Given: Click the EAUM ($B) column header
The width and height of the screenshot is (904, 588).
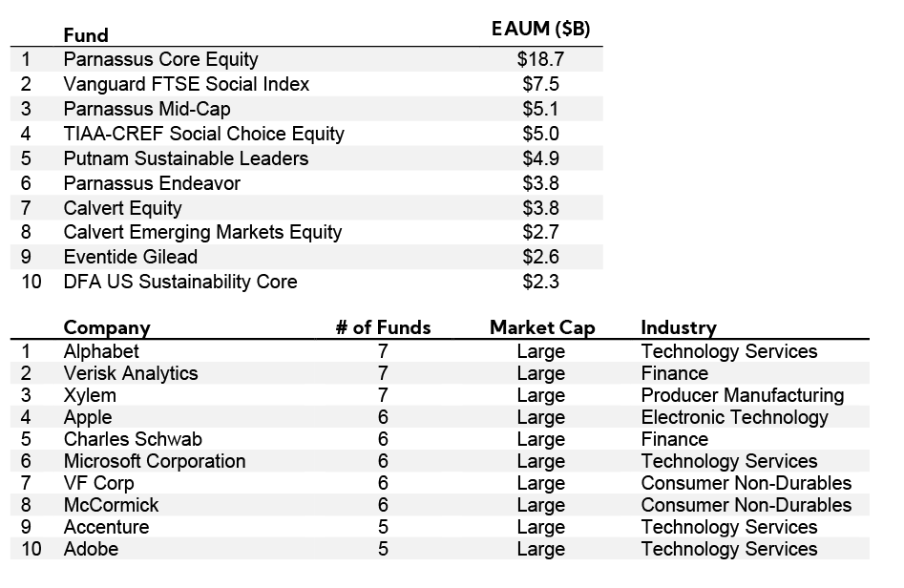Looking at the screenshot, I should pyautogui.click(x=540, y=30).
